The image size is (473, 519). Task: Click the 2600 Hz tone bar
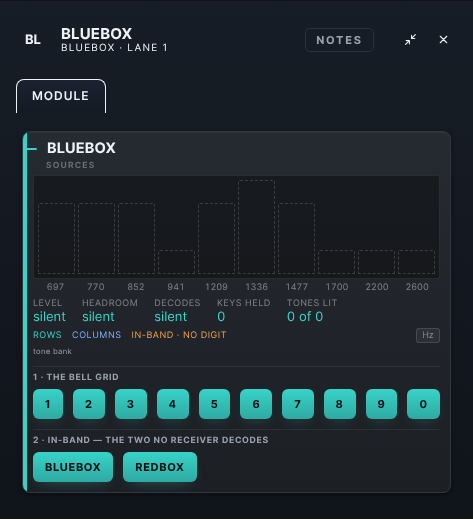point(416,262)
